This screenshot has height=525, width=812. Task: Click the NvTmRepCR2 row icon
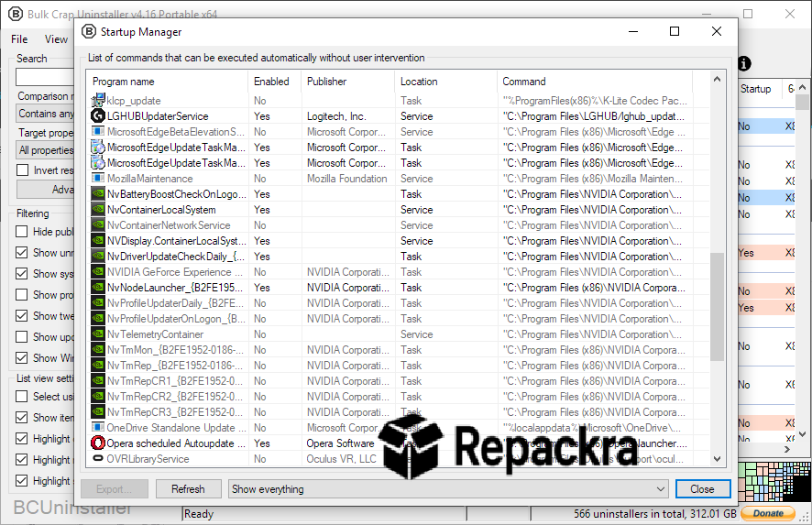[x=98, y=396]
